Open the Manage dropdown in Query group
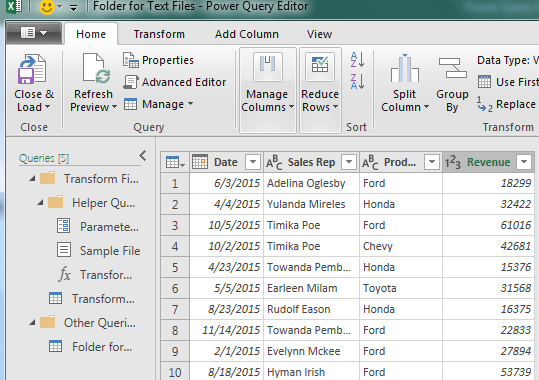This screenshot has width=539, height=380. (x=190, y=103)
